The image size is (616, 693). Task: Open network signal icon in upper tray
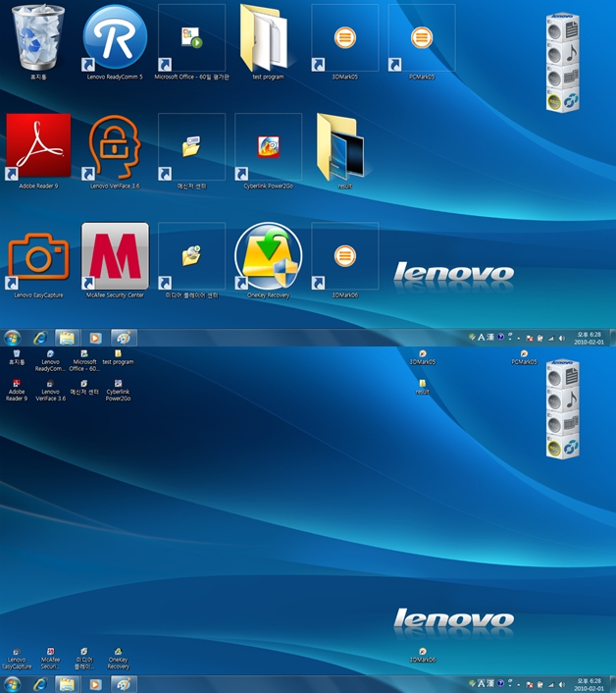click(x=550, y=339)
